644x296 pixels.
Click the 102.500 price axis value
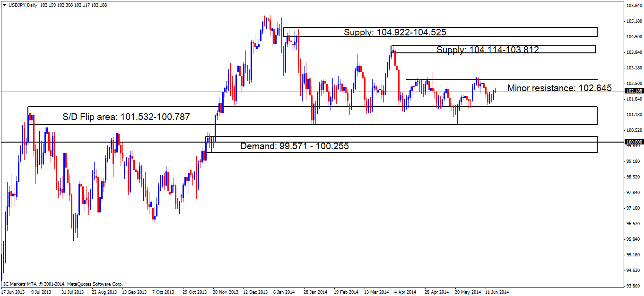633,84
